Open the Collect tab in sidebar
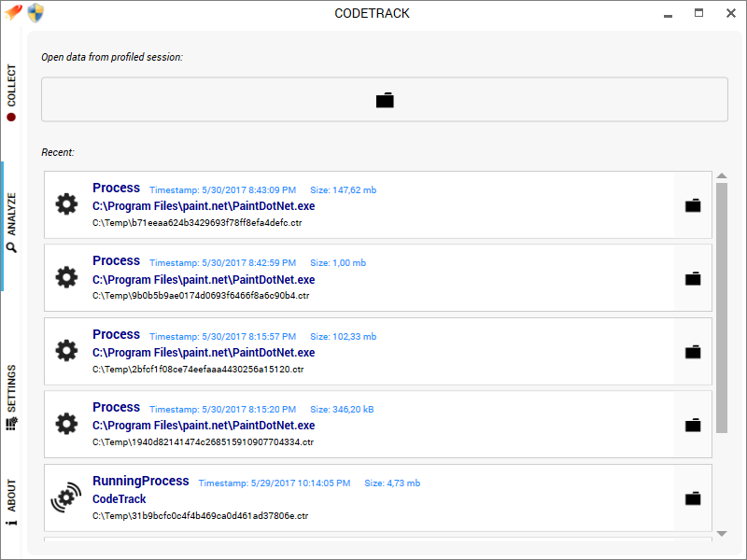 pyautogui.click(x=11, y=92)
